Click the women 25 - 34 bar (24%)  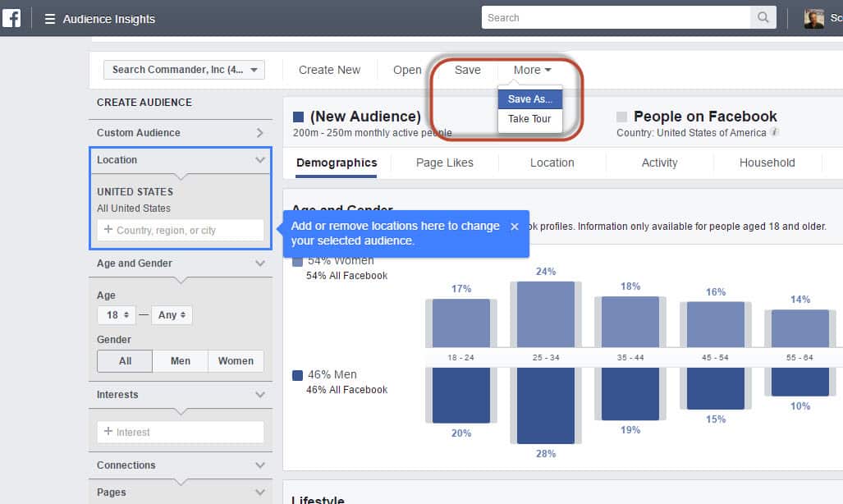pyautogui.click(x=546, y=314)
